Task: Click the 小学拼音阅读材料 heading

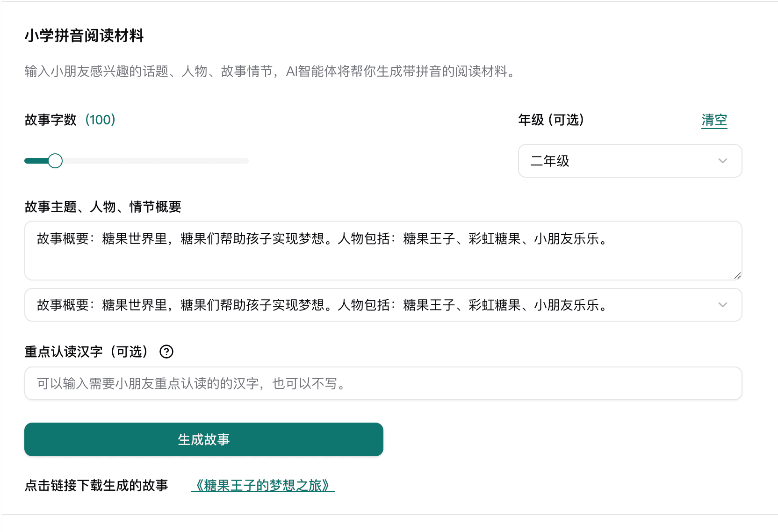Action: point(84,36)
